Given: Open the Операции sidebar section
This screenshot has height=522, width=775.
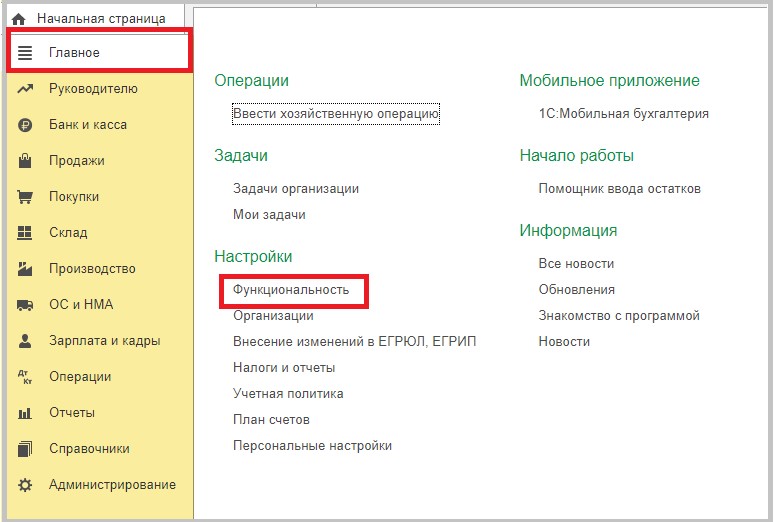Looking at the screenshot, I should (x=80, y=377).
